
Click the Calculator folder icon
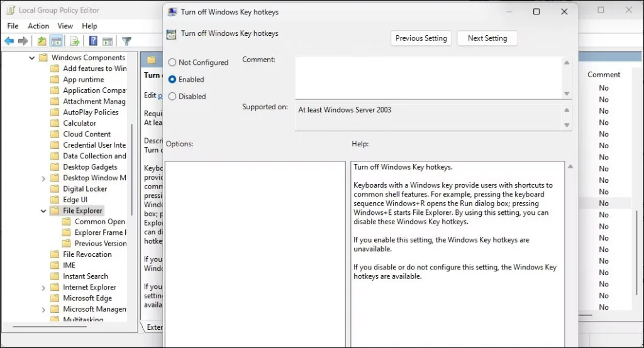point(55,123)
